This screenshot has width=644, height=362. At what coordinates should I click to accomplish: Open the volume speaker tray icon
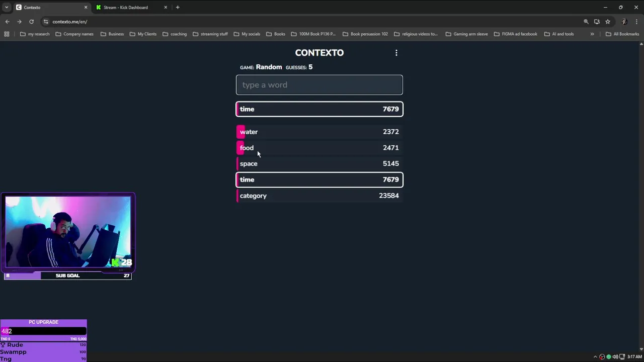(615, 357)
